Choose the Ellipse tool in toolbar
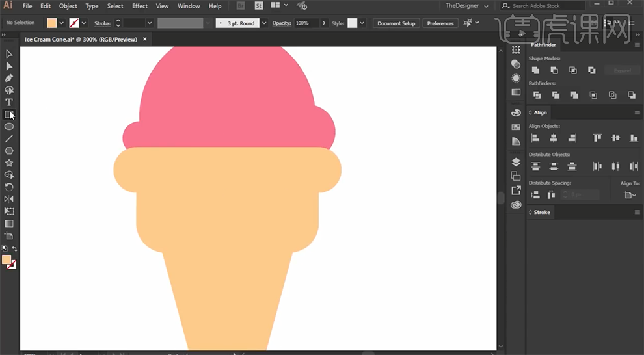 click(x=9, y=127)
